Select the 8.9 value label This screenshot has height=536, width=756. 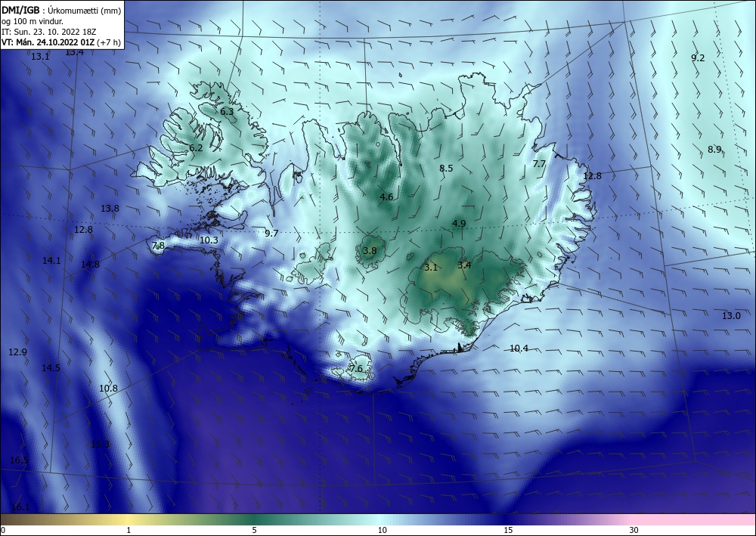click(714, 150)
